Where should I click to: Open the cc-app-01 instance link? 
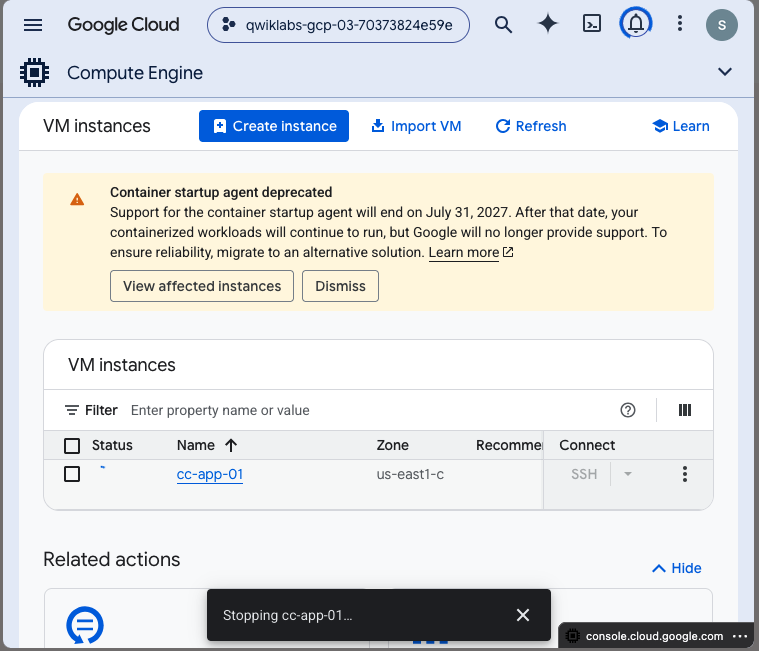(210, 474)
